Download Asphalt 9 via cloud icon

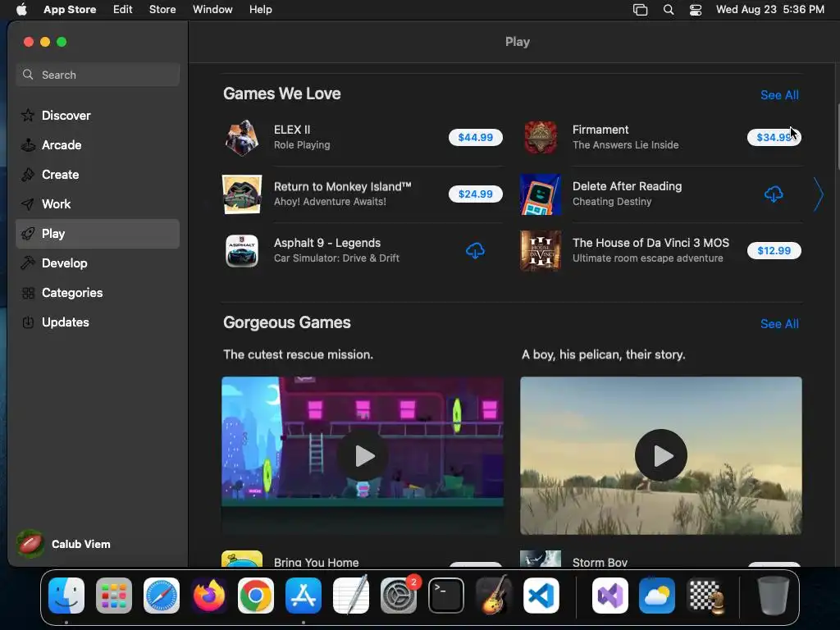pyautogui.click(x=475, y=251)
